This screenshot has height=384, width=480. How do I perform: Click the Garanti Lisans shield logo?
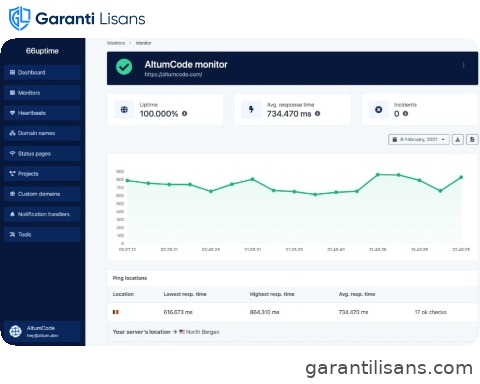point(19,18)
